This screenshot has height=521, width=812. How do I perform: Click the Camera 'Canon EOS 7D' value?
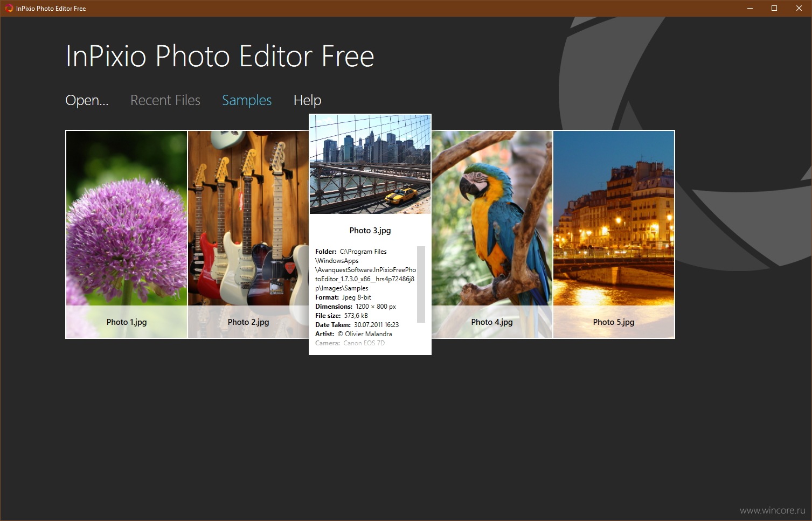click(x=364, y=343)
